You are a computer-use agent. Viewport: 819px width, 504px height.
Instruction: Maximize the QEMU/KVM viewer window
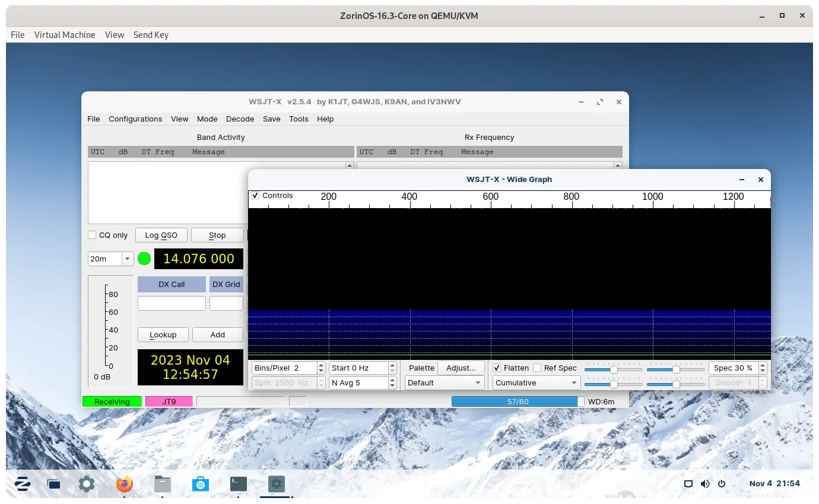[782, 15]
